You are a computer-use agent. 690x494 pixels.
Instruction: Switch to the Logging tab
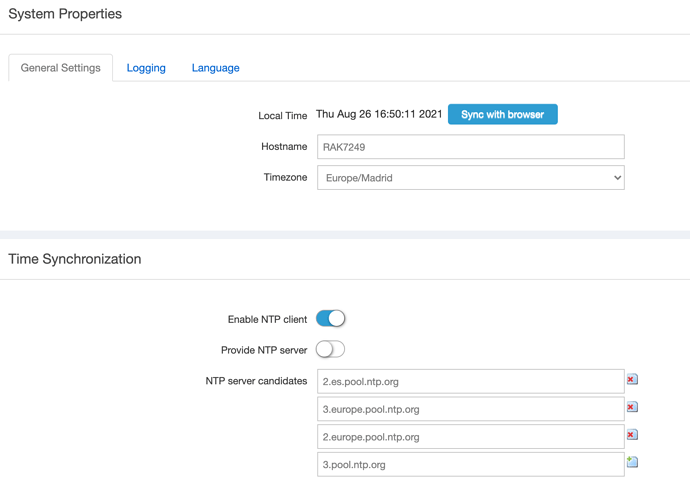point(146,68)
